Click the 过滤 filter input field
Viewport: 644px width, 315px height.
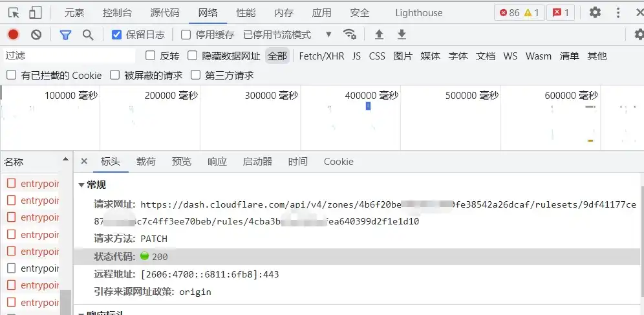[x=68, y=56]
